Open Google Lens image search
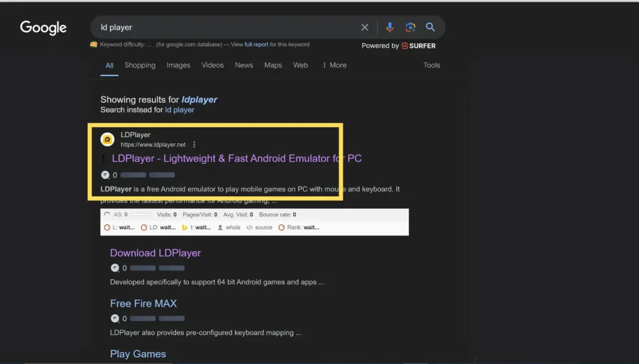The height and width of the screenshot is (364, 639). 410,27
